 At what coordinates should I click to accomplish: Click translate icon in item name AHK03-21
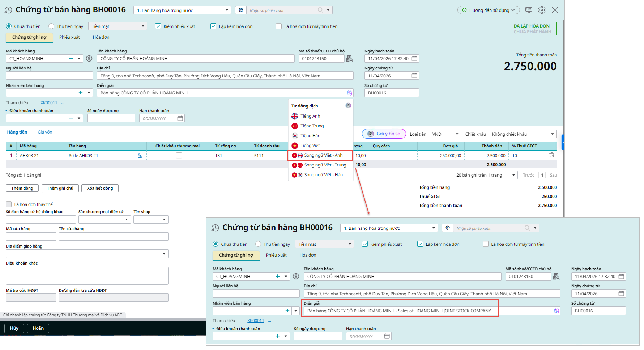140,156
